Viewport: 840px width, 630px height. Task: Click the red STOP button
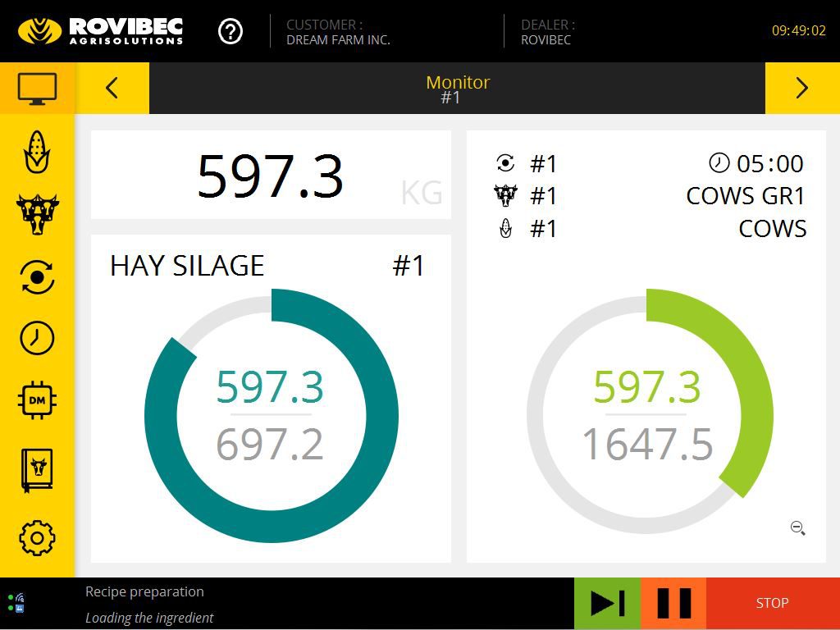tap(773, 603)
